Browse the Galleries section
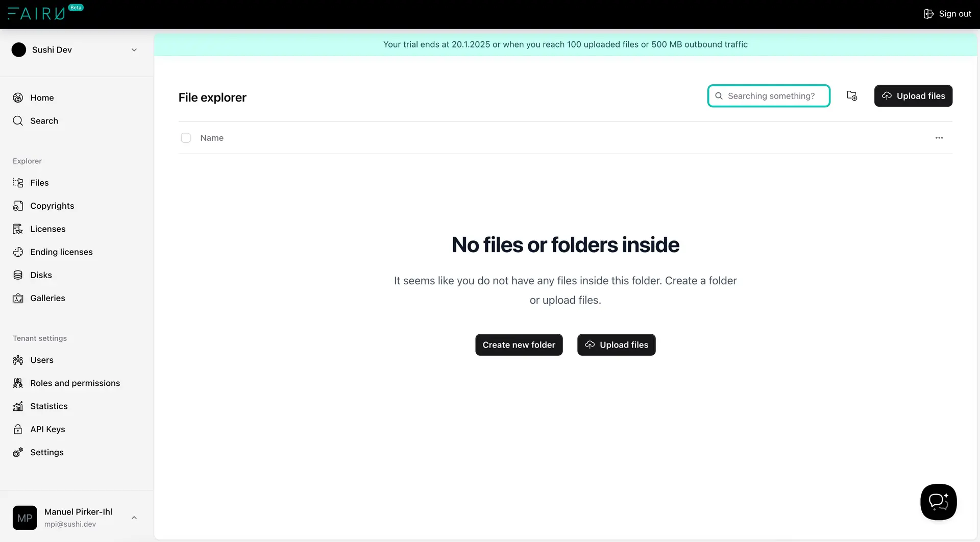This screenshot has width=980, height=542. [47, 298]
